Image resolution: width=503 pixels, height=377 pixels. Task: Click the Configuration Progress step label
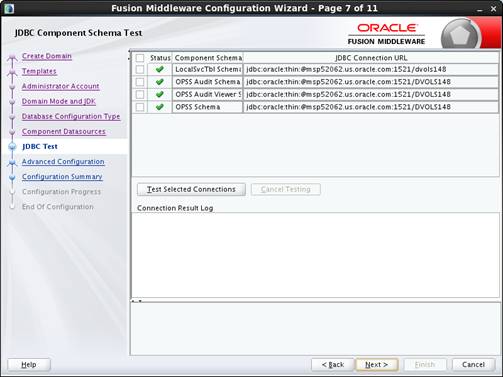[61, 192]
